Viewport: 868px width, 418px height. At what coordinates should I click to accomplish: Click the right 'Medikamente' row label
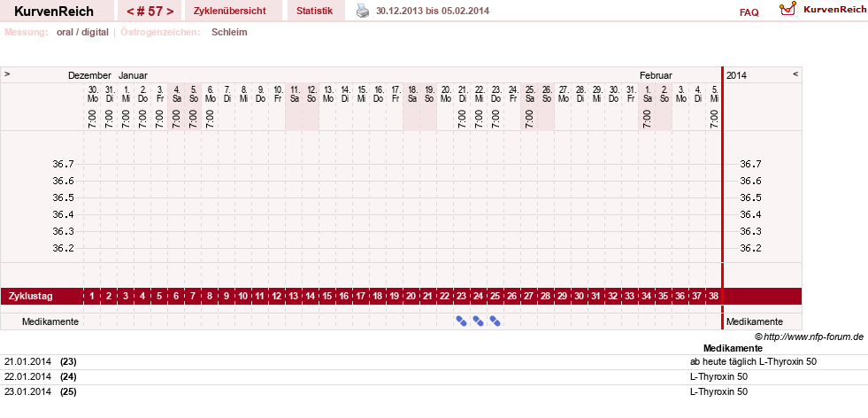755,321
